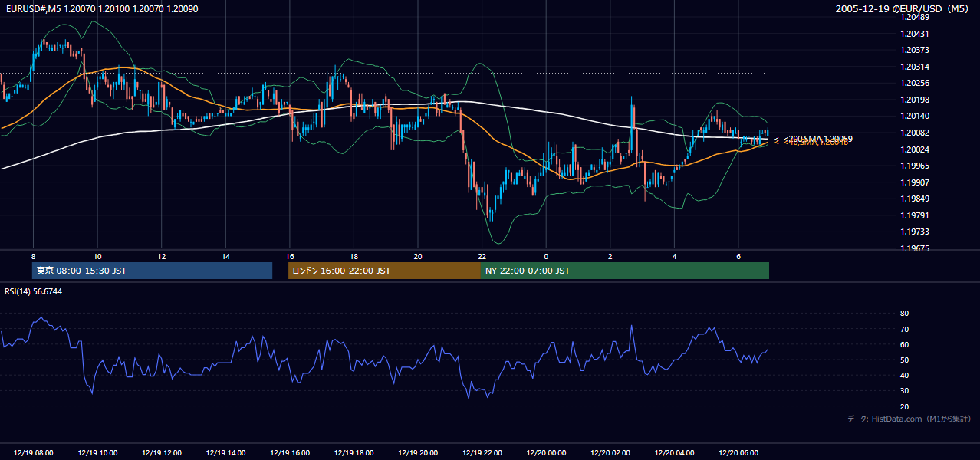Click the 12/19 22:00 date label

tap(482, 453)
